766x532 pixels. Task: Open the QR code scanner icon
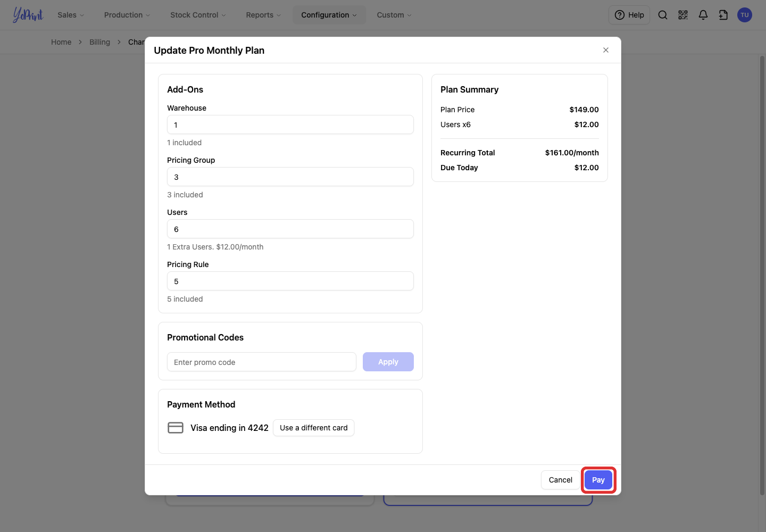pos(683,15)
